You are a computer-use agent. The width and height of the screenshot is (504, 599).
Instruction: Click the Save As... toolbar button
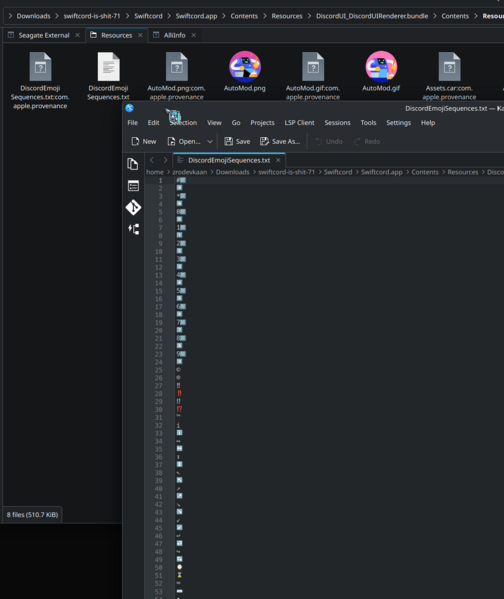[280, 141]
